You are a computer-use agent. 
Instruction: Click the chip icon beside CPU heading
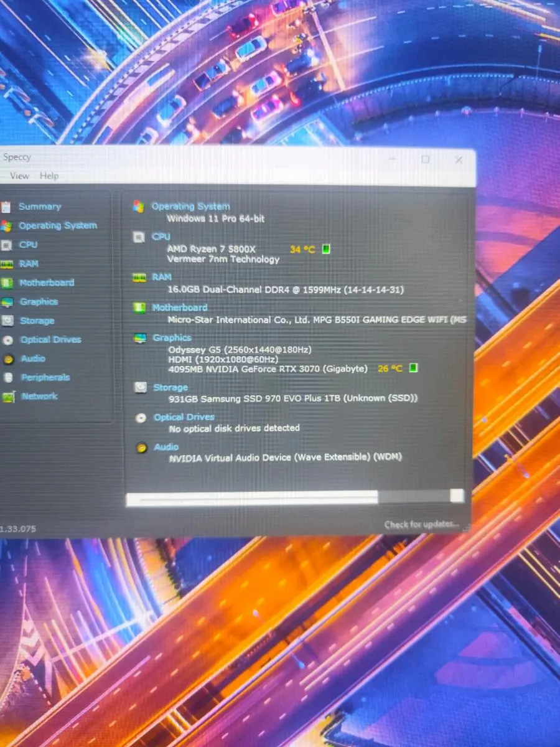[139, 237]
